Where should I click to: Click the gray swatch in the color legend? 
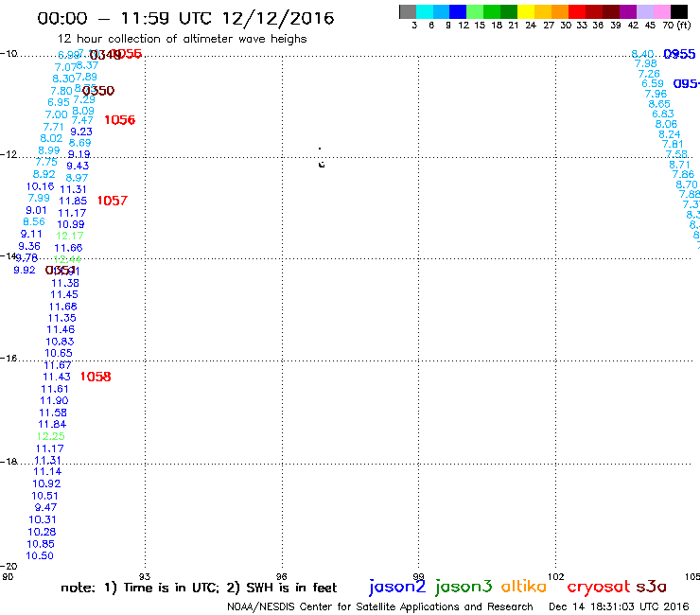(408, 11)
